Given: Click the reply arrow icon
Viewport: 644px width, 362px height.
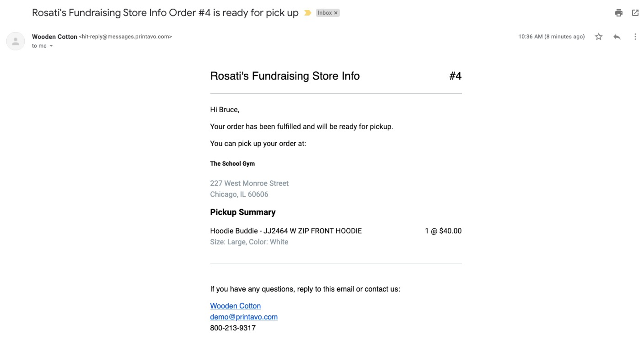Looking at the screenshot, I should point(617,37).
